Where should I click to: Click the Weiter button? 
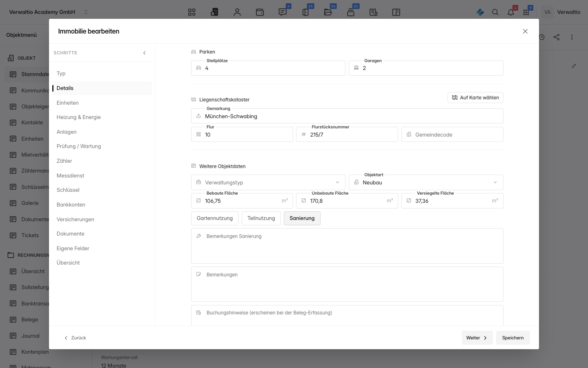477,338
